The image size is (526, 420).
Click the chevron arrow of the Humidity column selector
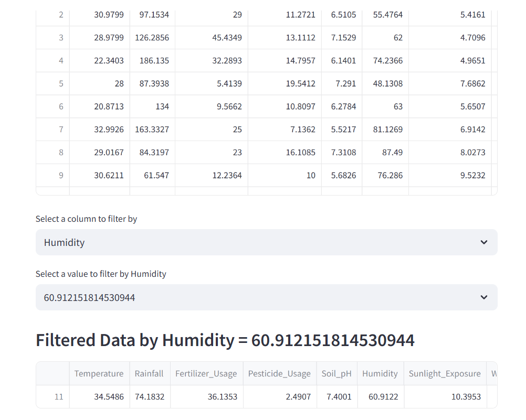click(483, 242)
